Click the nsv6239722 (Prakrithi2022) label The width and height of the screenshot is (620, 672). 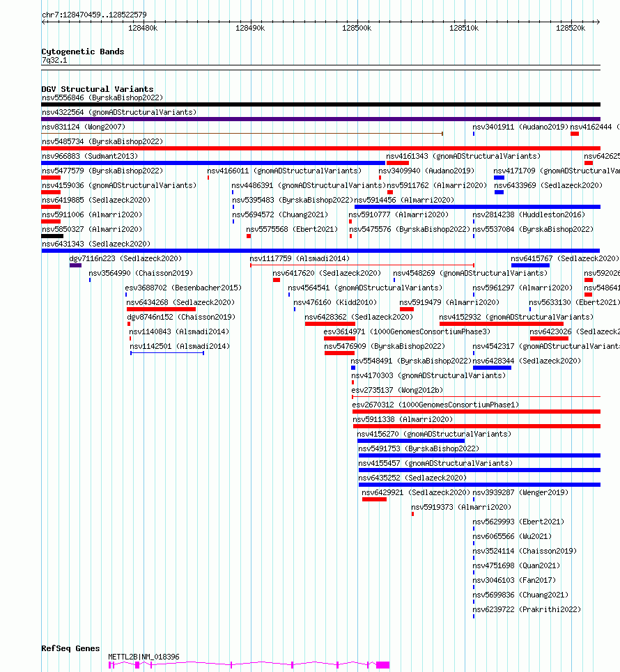(x=527, y=609)
